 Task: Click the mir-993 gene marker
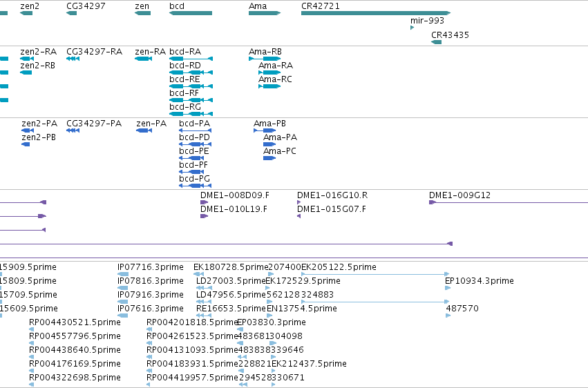click(412, 28)
